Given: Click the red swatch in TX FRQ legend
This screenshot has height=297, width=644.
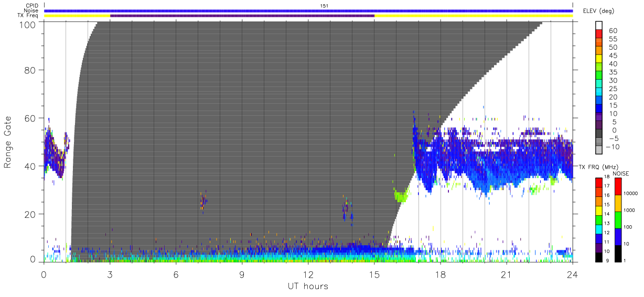Looking at the screenshot, I should click(598, 183).
